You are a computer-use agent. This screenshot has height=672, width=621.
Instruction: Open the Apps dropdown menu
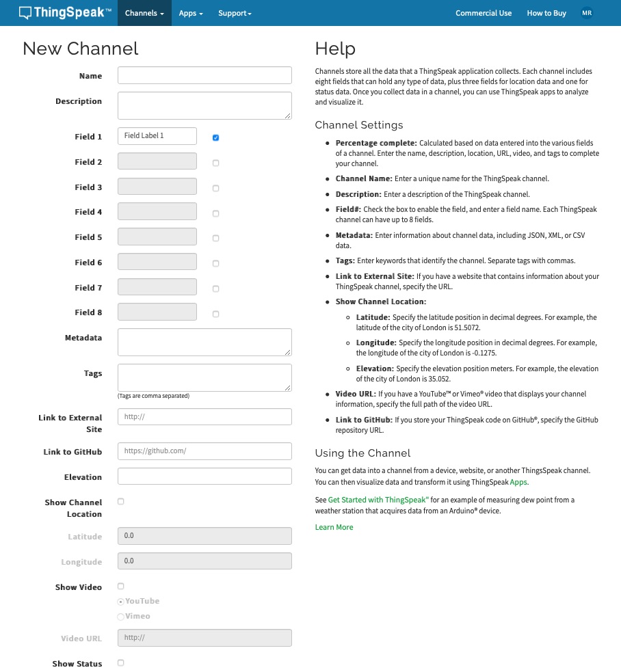coord(191,13)
